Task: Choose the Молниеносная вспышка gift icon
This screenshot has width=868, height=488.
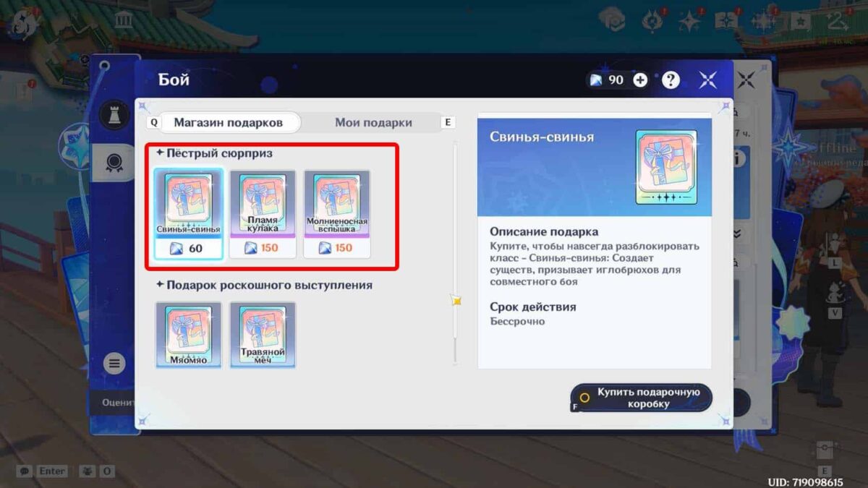Action: tap(337, 202)
